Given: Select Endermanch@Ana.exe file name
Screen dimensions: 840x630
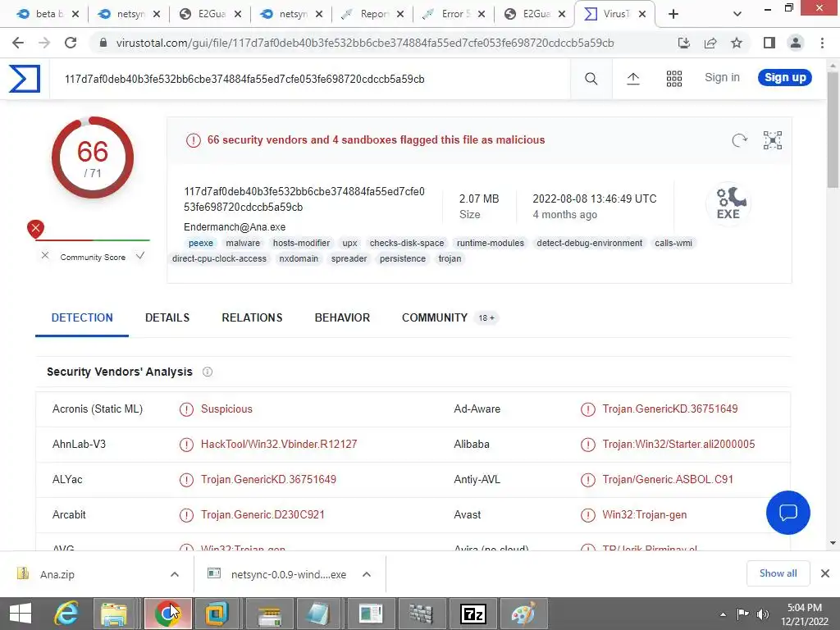Looking at the screenshot, I should tap(234, 227).
